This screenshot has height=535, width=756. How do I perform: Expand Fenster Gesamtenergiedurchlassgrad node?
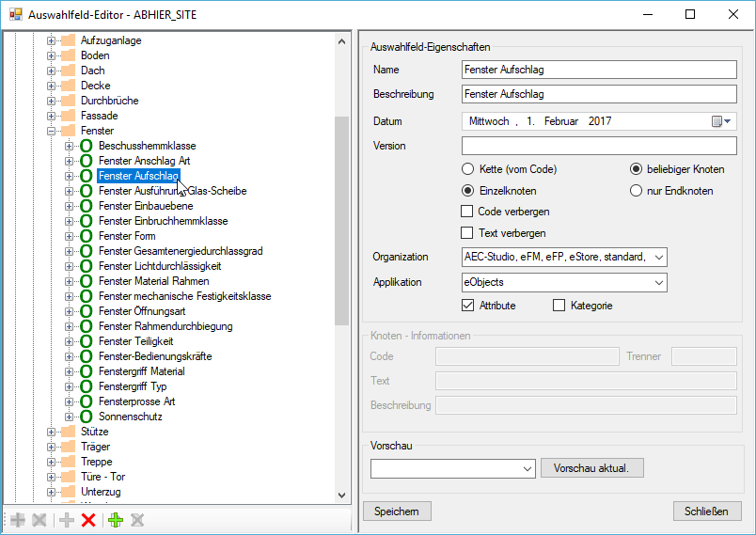69,251
